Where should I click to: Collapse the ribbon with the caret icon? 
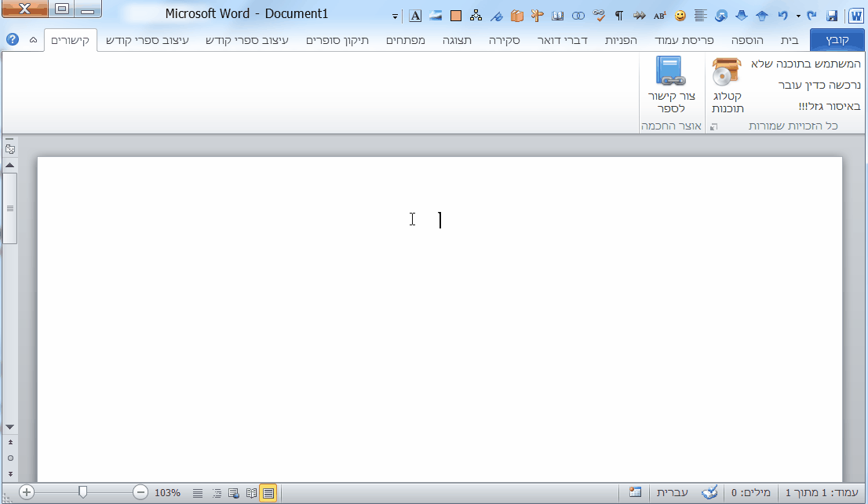[x=33, y=40]
